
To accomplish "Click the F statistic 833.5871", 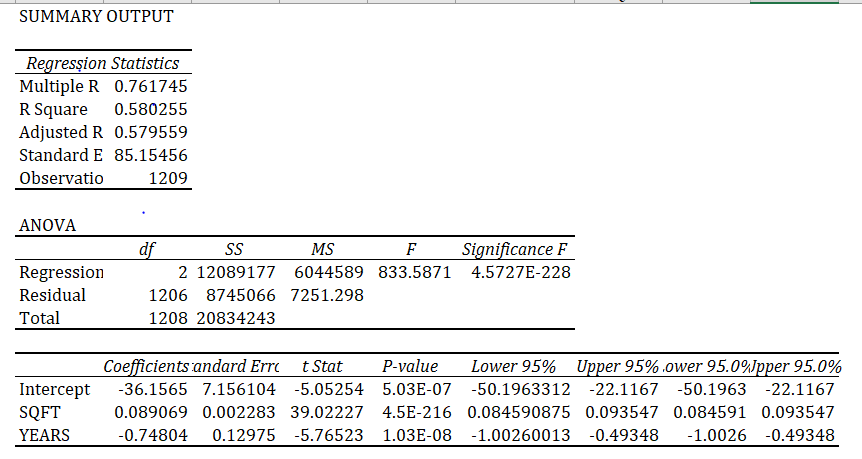I will click(415, 273).
